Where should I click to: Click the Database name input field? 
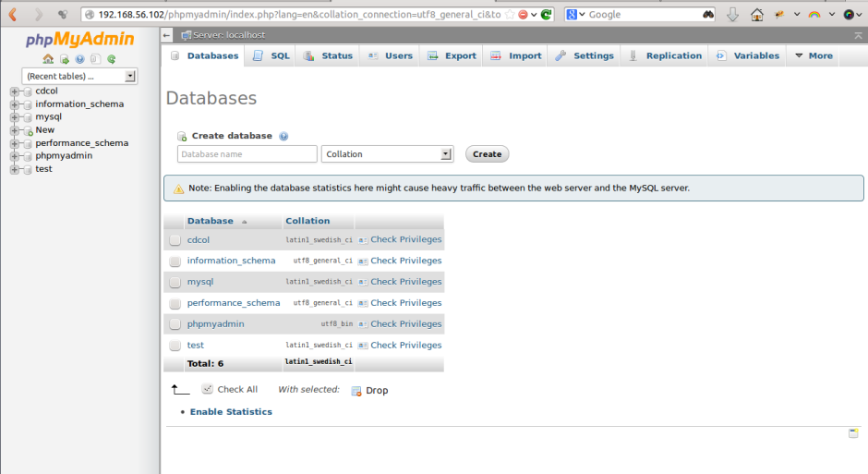(247, 154)
